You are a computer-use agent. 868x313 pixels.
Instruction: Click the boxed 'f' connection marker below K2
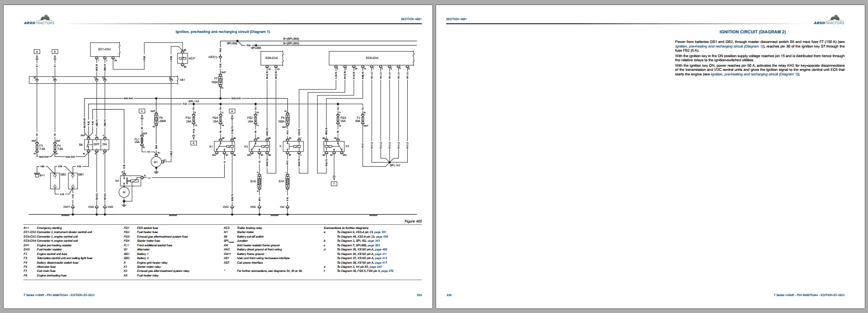(334, 183)
